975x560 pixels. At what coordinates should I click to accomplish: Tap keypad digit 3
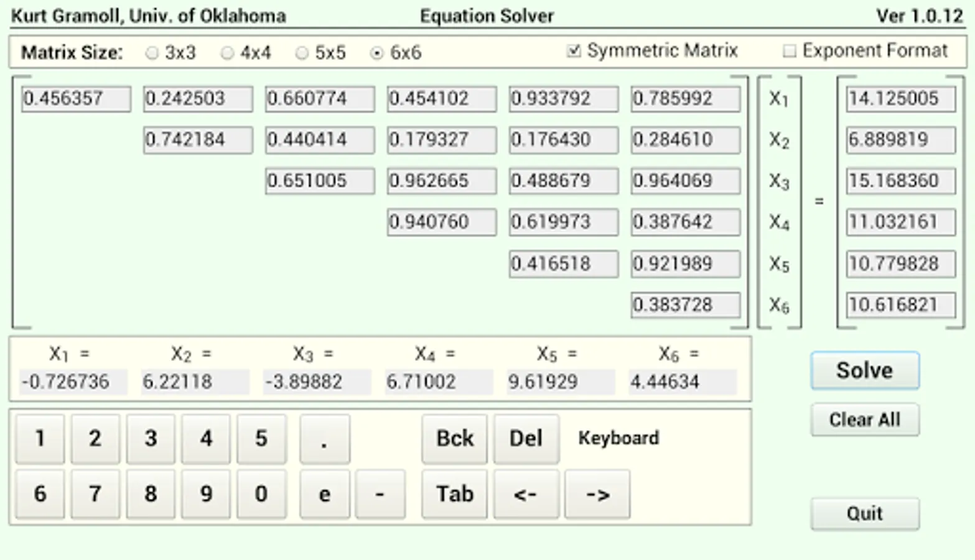pos(151,439)
